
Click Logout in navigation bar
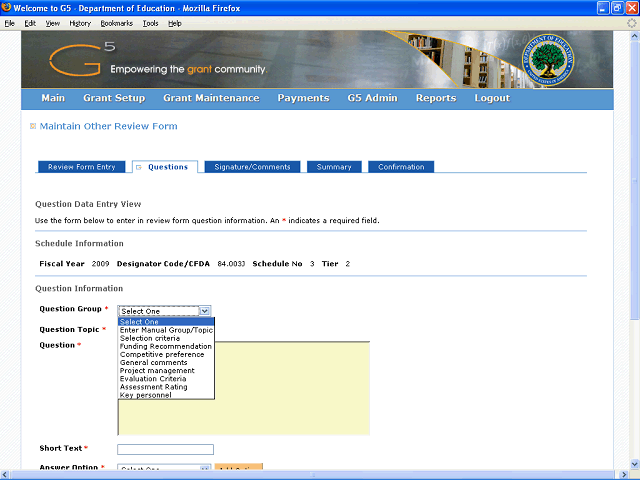(492, 98)
